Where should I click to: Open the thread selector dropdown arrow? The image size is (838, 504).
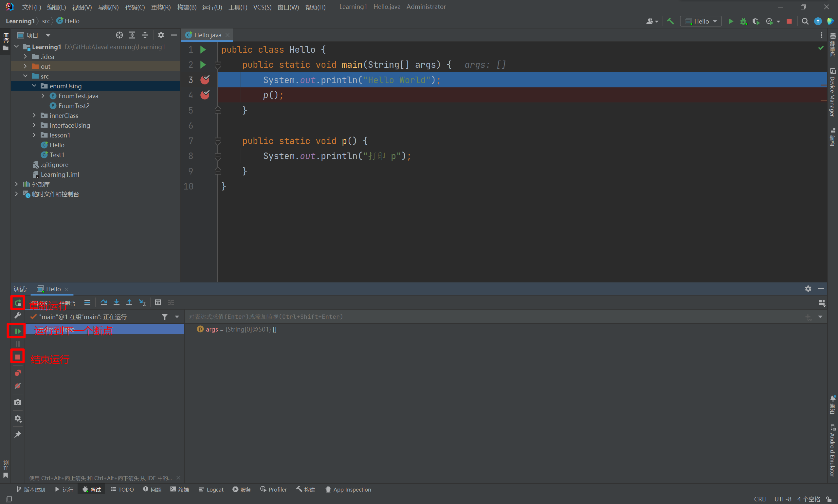click(x=177, y=317)
